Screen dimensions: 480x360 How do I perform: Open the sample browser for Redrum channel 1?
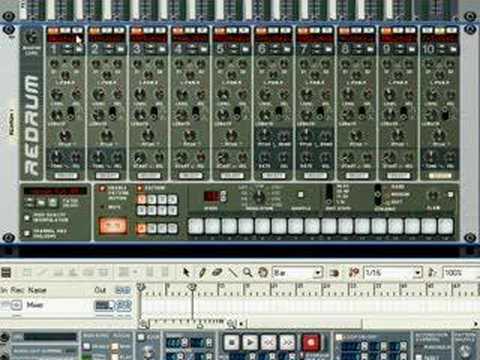(79, 49)
